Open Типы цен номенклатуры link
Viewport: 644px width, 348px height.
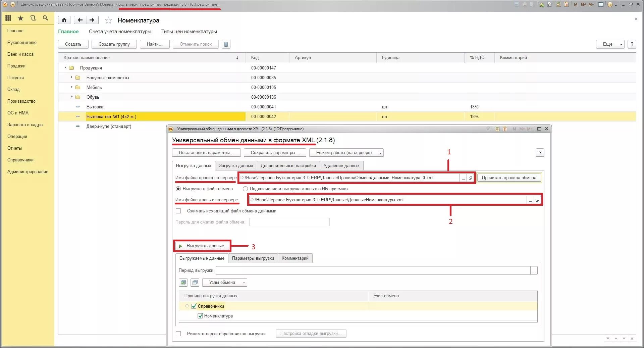tap(189, 32)
